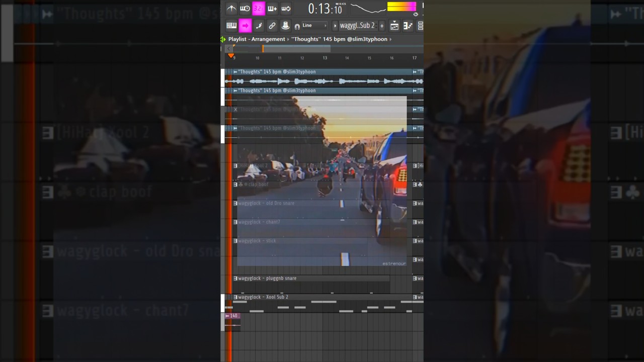Viewport: 644px width, 362px height.
Task: Click the orange playhead marker at bar 9
Action: (x=231, y=56)
